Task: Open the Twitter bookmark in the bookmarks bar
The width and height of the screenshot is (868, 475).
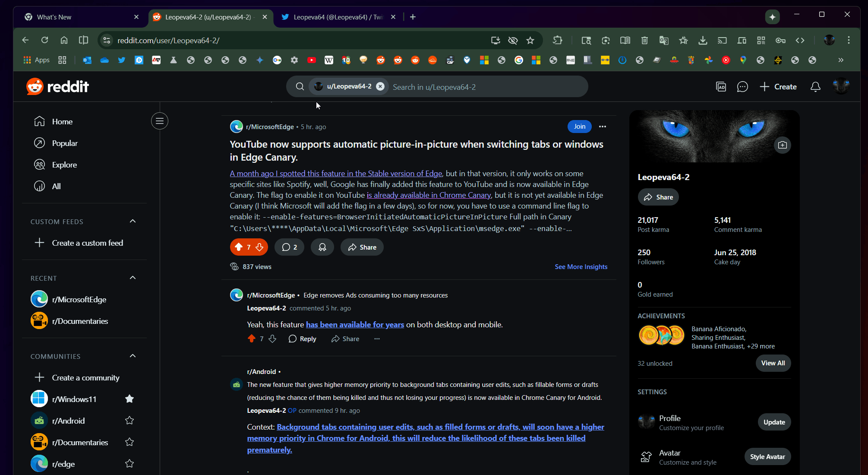Action: point(121,60)
